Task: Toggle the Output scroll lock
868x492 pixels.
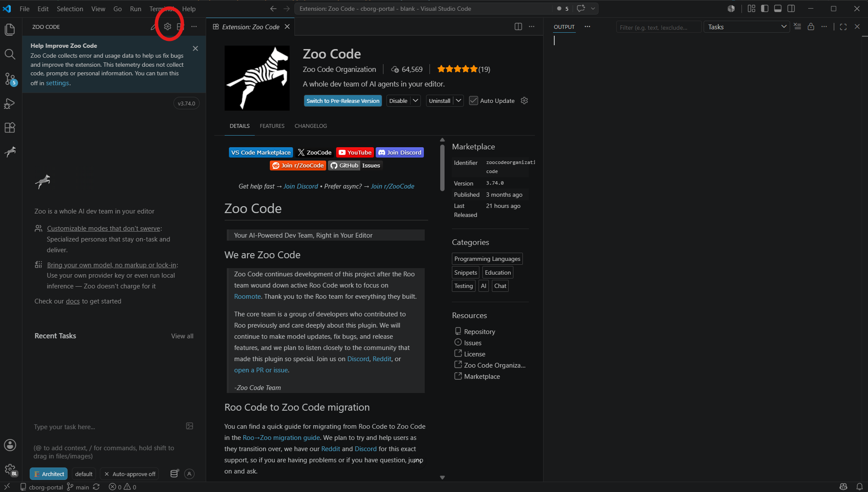Action: tap(811, 27)
